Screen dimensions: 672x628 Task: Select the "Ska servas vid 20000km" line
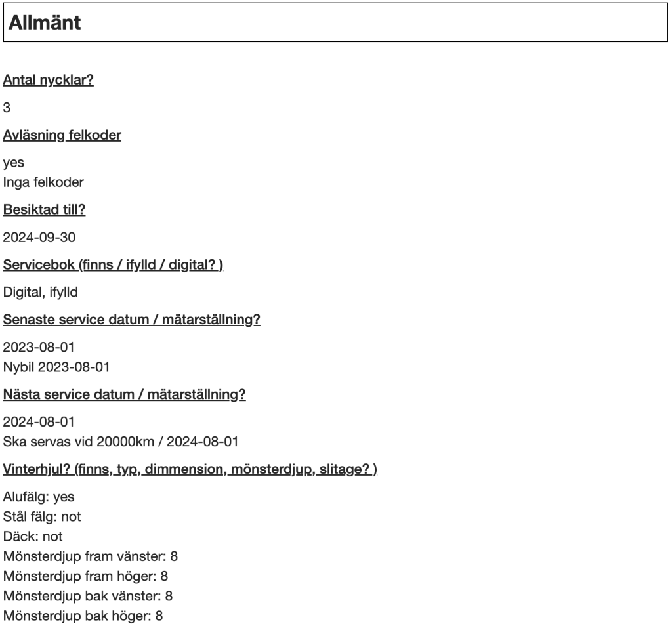(121, 441)
